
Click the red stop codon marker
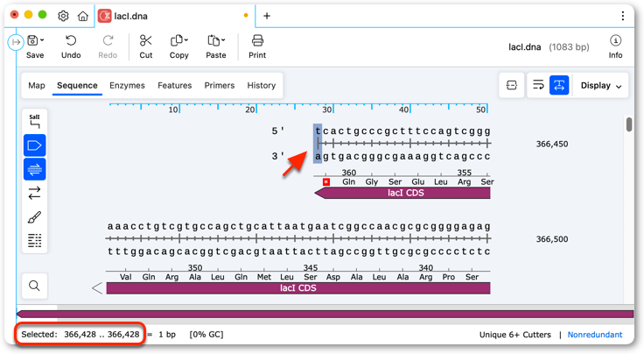(326, 181)
